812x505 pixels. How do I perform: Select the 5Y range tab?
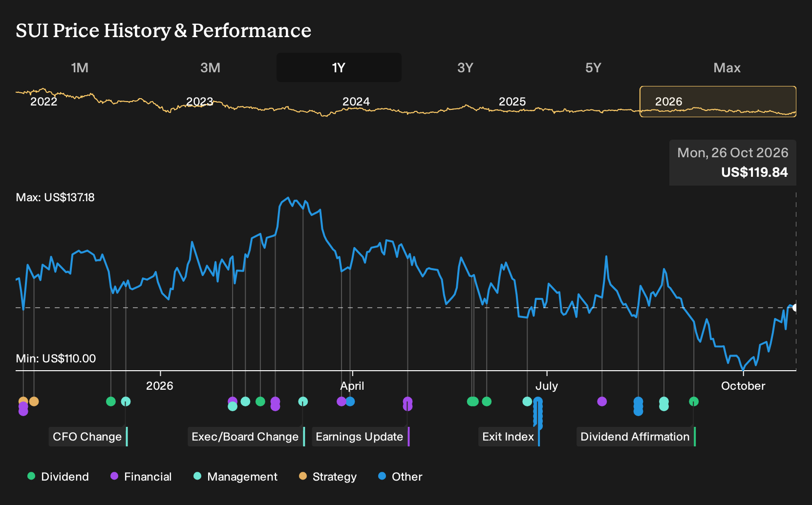click(593, 67)
